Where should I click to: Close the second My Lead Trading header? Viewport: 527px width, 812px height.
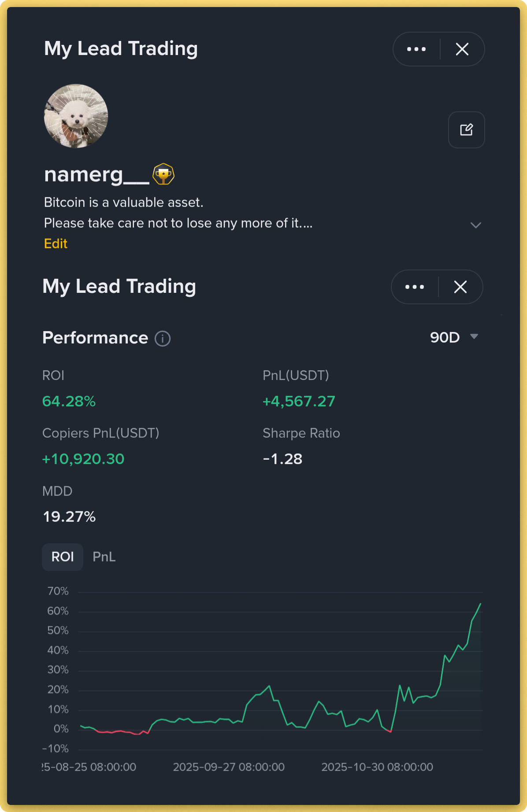pos(460,287)
